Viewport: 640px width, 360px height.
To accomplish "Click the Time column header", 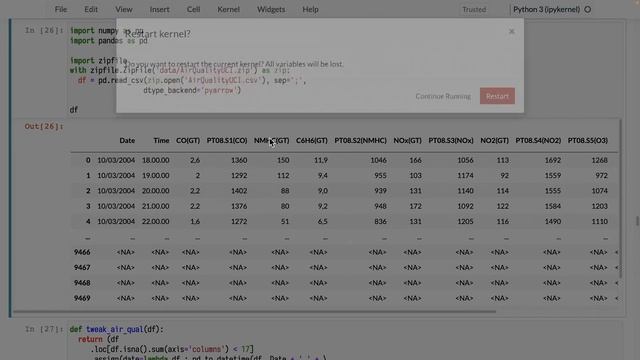I will (x=161, y=140).
